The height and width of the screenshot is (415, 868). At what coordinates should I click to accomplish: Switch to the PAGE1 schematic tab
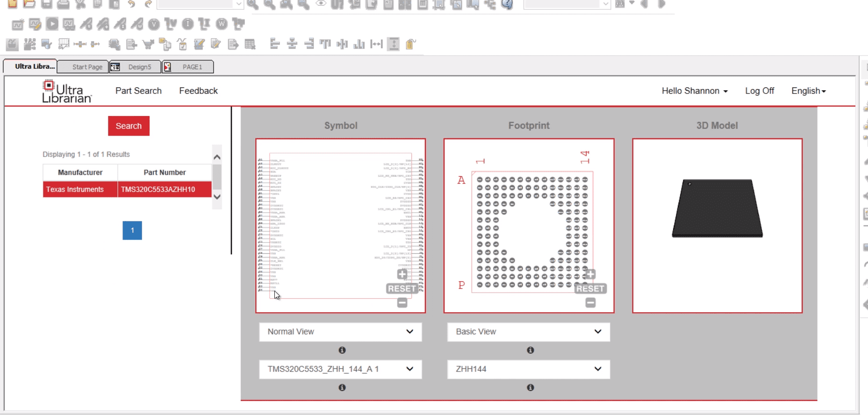(188, 67)
